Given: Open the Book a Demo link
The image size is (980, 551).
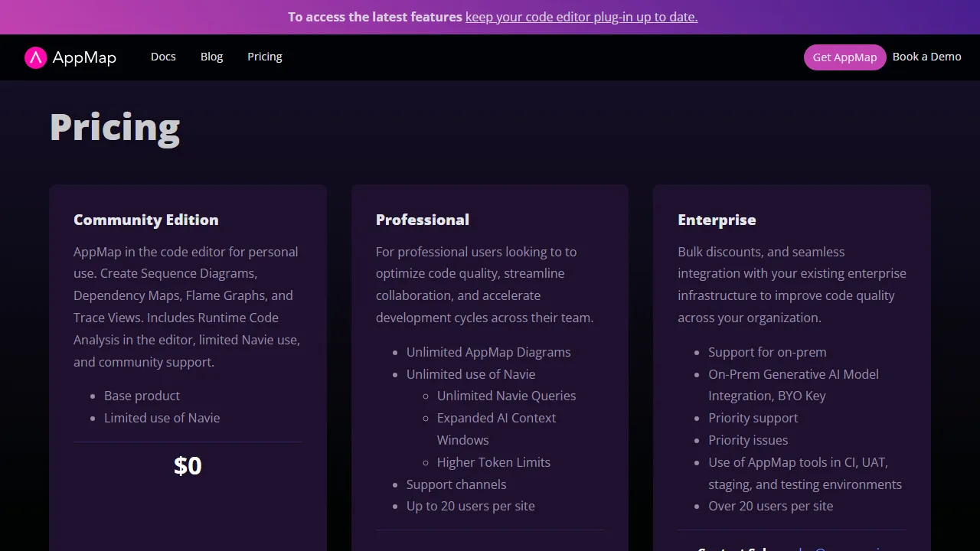Looking at the screenshot, I should pos(927,57).
